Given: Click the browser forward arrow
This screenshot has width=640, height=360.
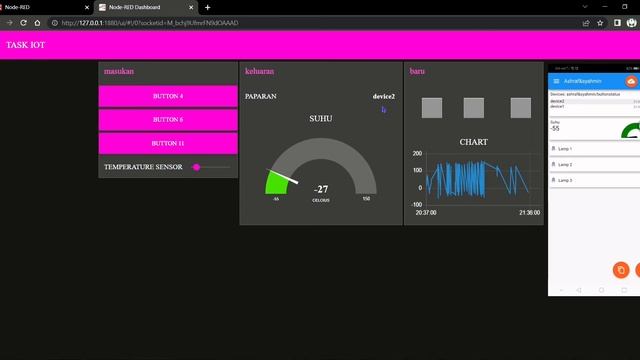Looking at the screenshot, I should (x=9, y=23).
